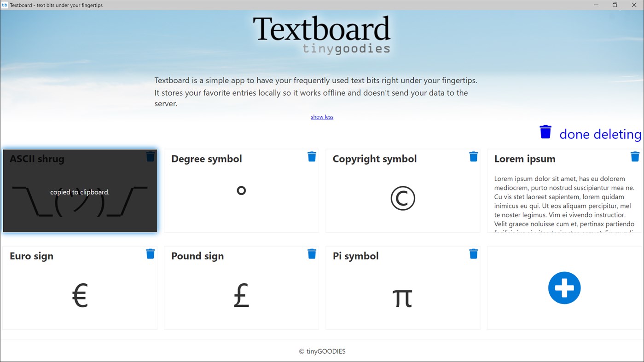Viewport: 644px width, 362px height.
Task: Add a new text entry
Action: pos(564,287)
